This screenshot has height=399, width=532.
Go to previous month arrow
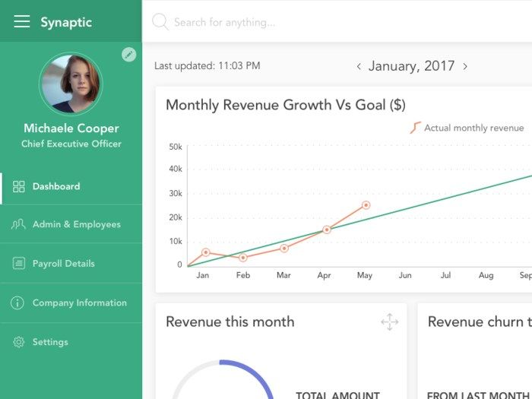click(359, 67)
